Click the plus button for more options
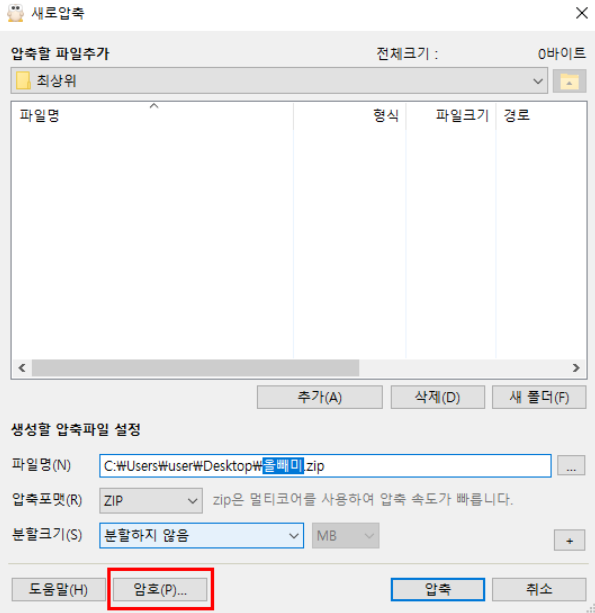The image size is (595, 613). (x=570, y=540)
